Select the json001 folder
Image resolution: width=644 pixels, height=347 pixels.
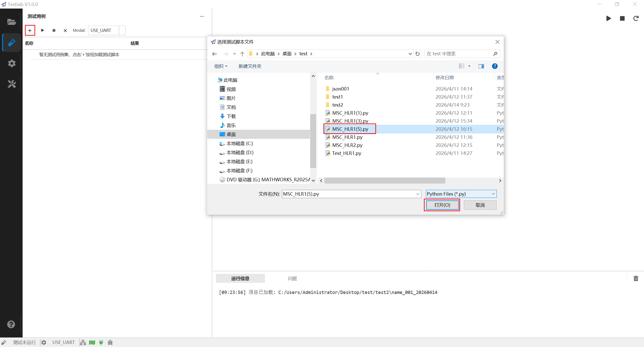[x=340, y=89]
